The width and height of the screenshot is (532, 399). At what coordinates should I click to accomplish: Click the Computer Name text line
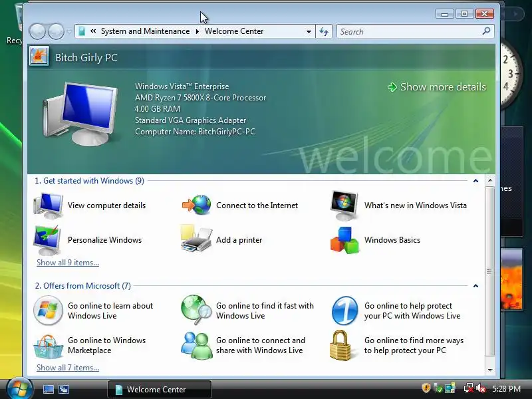pos(195,132)
